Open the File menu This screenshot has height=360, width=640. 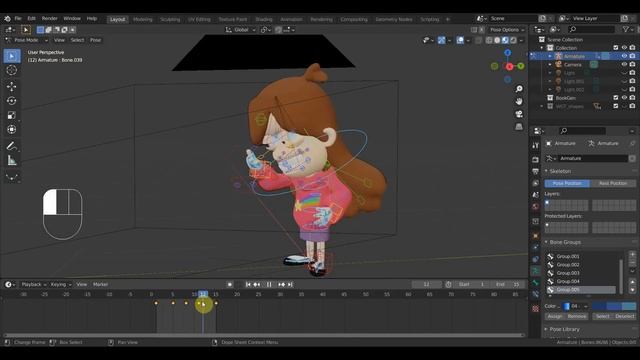18,19
